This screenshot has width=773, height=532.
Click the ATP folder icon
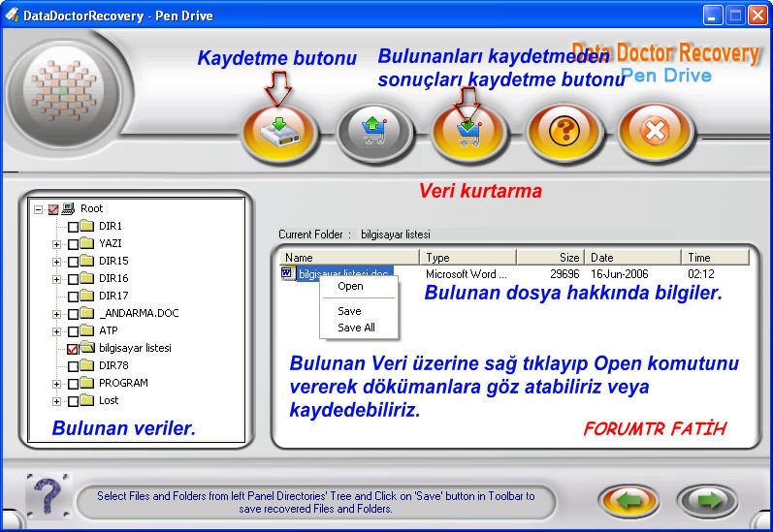pyautogui.click(x=87, y=330)
